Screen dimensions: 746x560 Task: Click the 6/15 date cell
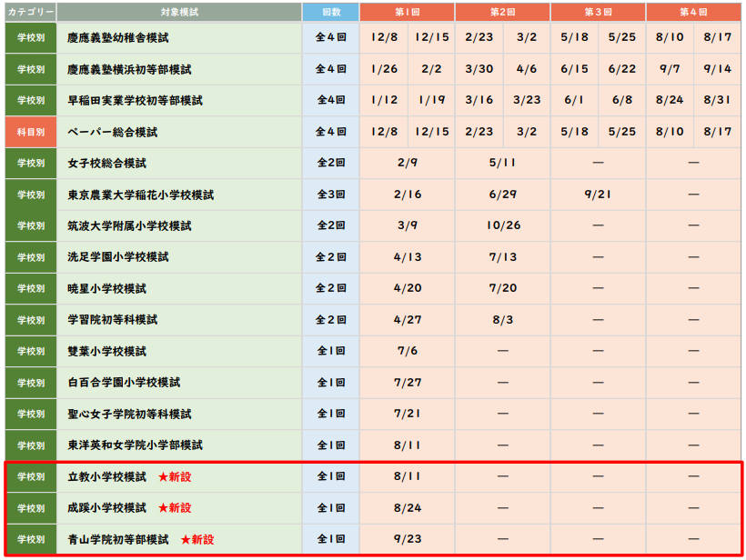[x=574, y=69]
